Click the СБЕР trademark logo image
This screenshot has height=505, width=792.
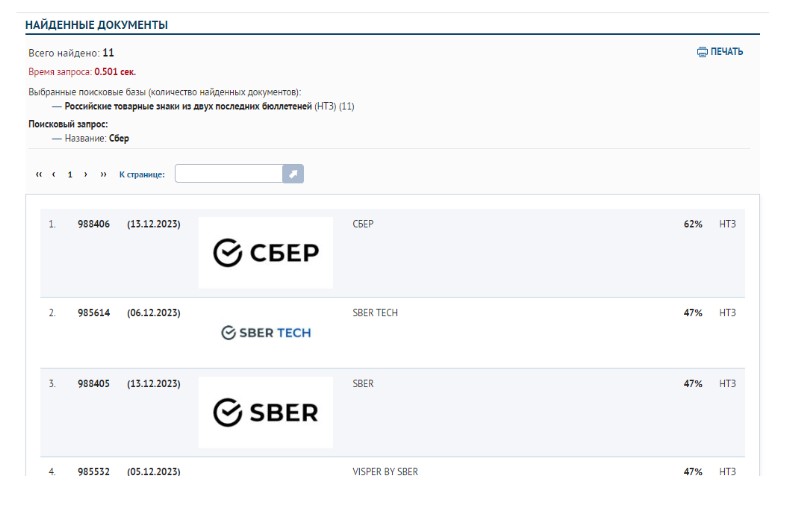[x=265, y=252]
